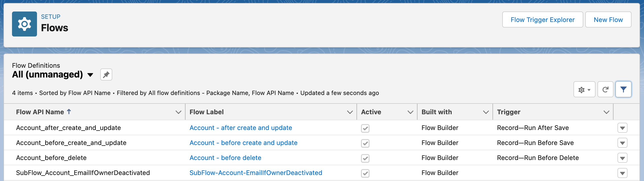The width and height of the screenshot is (644, 181).
Task: Open SubFlow-Account-EmailIfOwnerDeactivated flow link
Action: click(256, 173)
